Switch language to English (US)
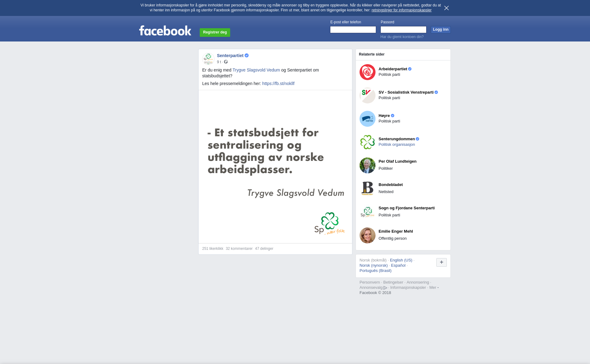Screen dimensions: 590x364 click(x=401, y=260)
